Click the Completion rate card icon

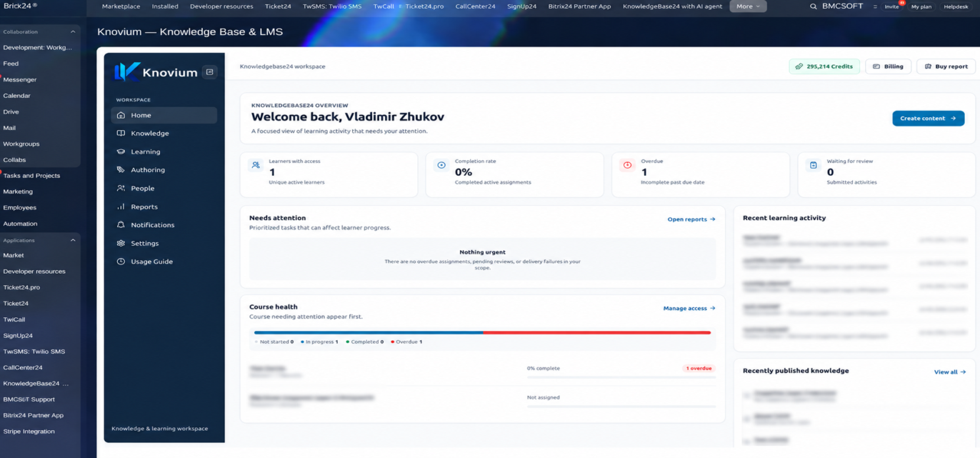pyautogui.click(x=441, y=165)
